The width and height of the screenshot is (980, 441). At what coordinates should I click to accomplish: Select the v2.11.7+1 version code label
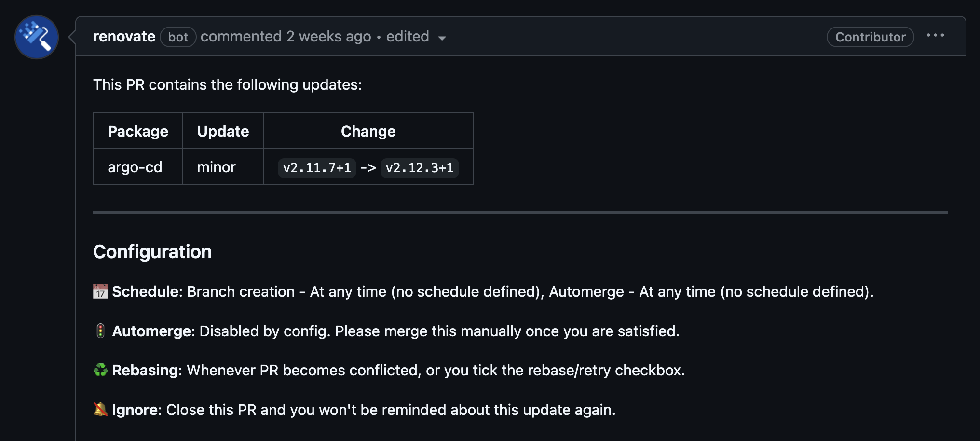pos(316,168)
